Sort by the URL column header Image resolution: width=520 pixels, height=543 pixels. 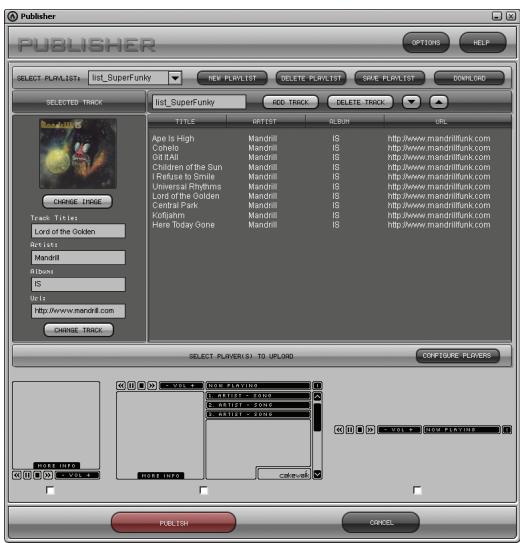(x=448, y=122)
